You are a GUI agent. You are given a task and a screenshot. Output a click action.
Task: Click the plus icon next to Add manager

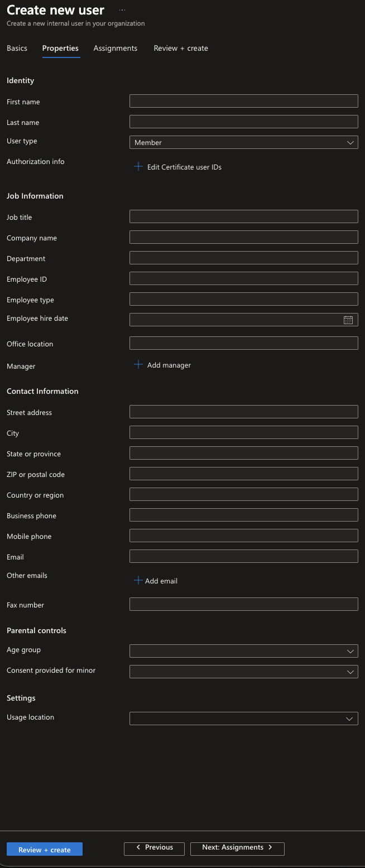138,365
